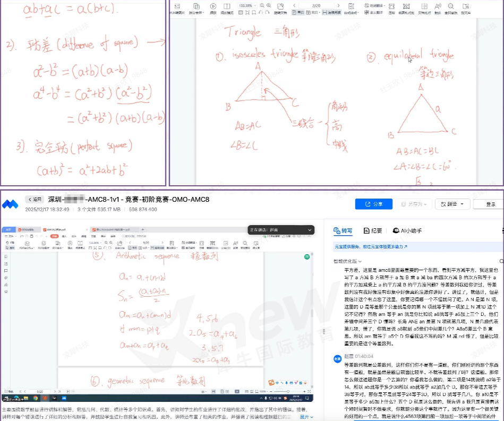Go back with the 返回 button
The width and height of the screenshot is (504, 421).
35,200
